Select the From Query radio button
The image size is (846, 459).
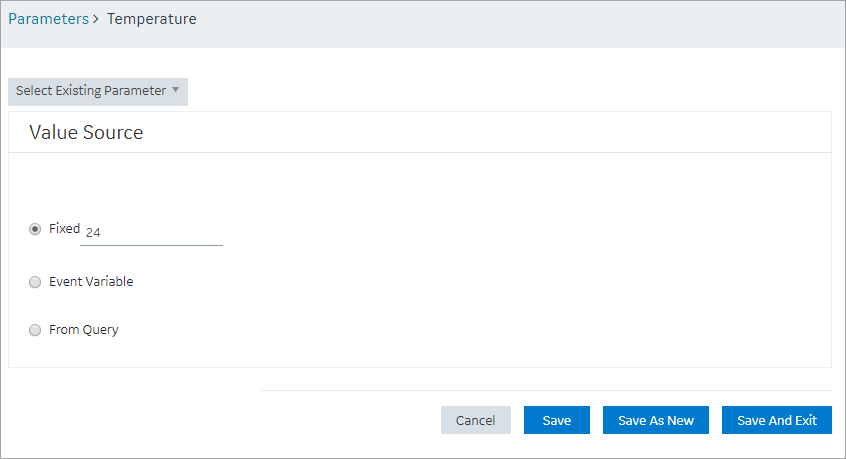click(35, 330)
